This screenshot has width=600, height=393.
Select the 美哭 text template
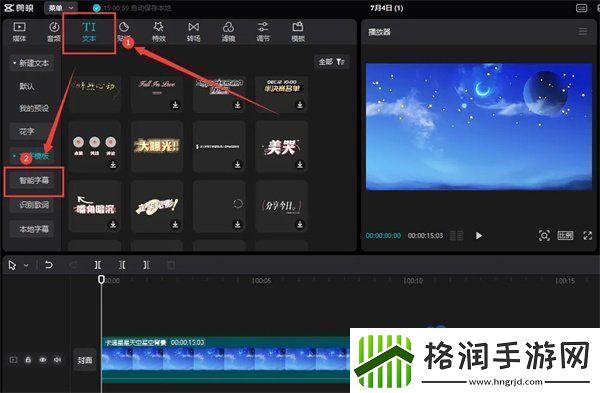point(282,146)
